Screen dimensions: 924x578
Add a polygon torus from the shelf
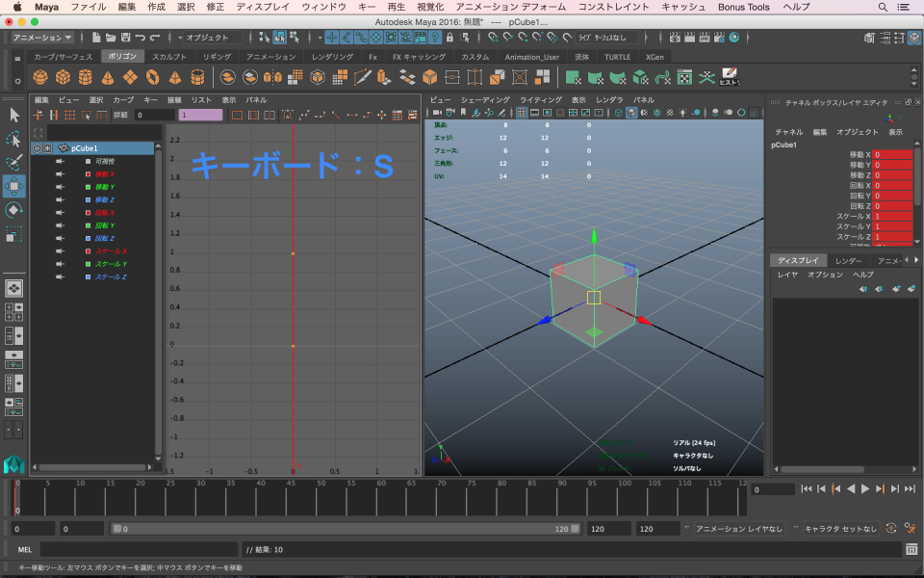point(153,77)
